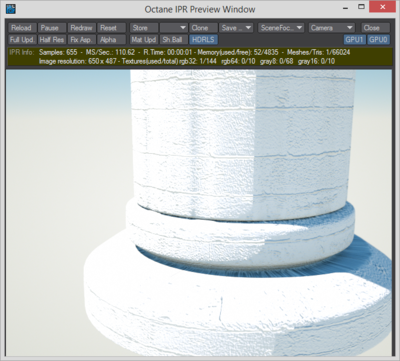Clone the preview window
The height and width of the screenshot is (361, 400).
203,28
